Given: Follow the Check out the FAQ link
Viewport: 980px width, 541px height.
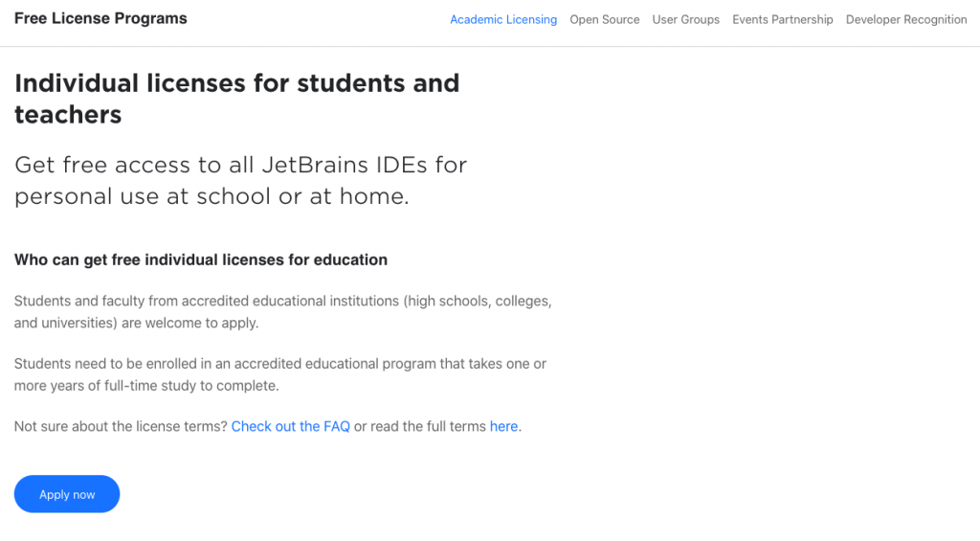Looking at the screenshot, I should pyautogui.click(x=291, y=426).
